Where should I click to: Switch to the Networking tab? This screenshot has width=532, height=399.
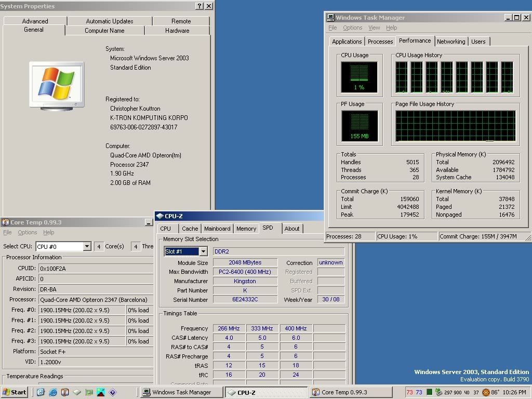click(451, 42)
